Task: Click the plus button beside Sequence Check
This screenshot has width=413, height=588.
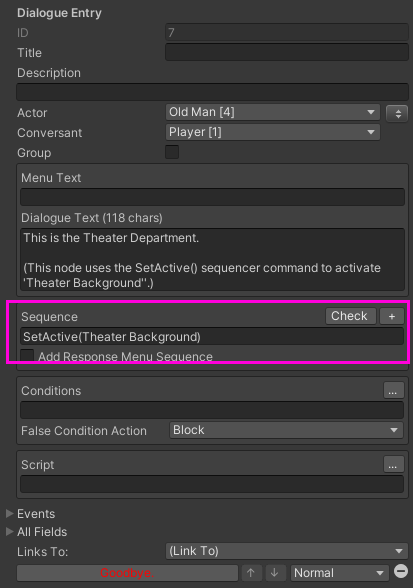Action: (392, 316)
